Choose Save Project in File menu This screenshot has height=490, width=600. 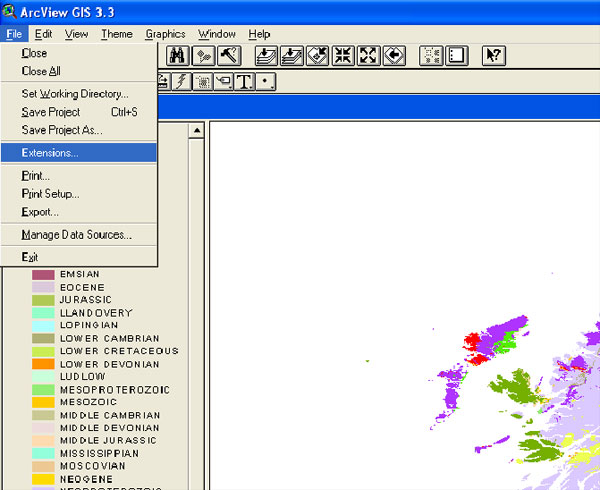pos(79,112)
